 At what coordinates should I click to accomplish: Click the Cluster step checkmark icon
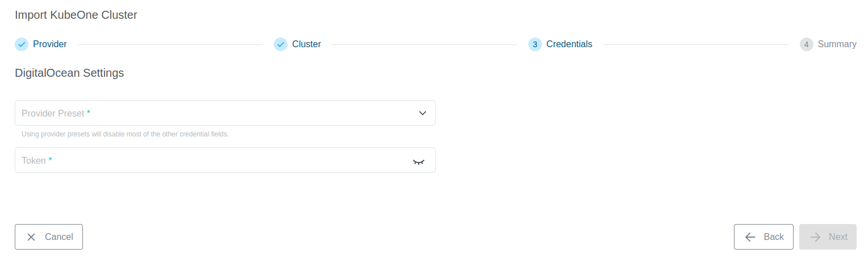pos(281,44)
